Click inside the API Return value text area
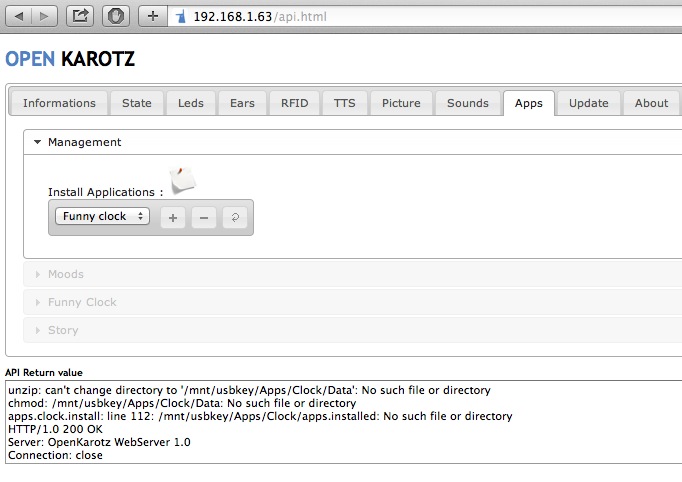The height and width of the screenshot is (482, 682). point(344,422)
